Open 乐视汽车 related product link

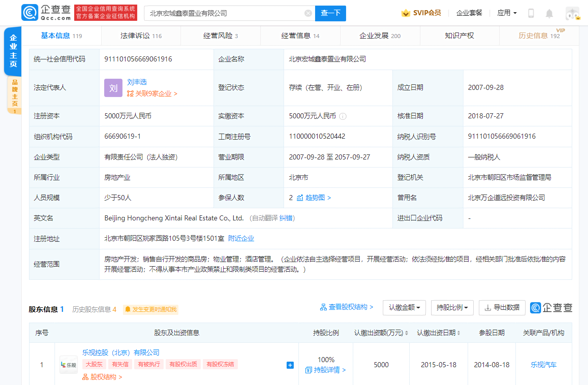544,365
